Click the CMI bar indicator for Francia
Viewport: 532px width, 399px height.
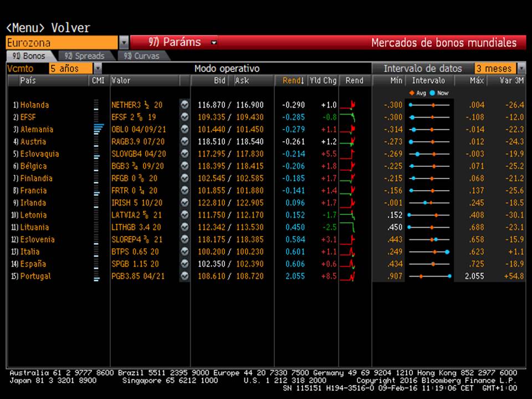pyautogui.click(x=96, y=190)
